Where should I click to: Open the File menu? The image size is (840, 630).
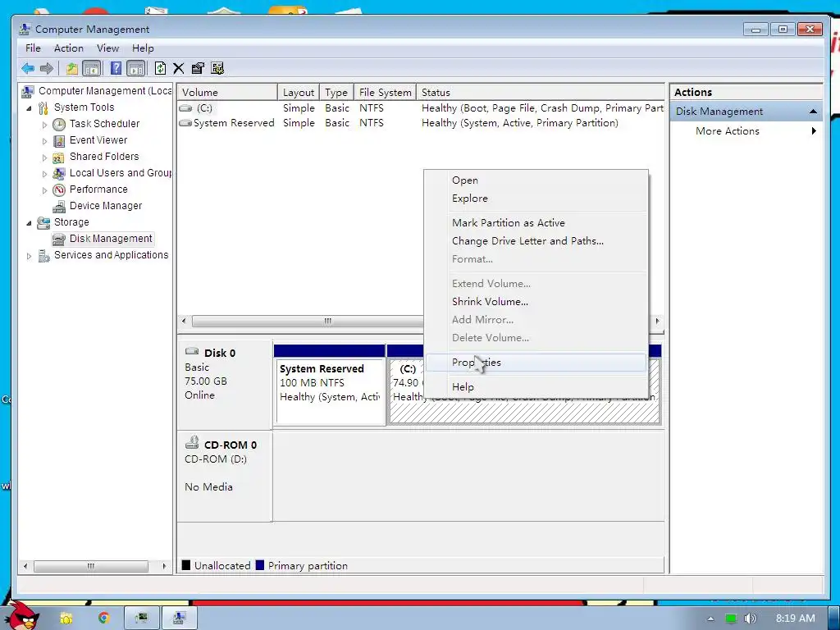click(x=33, y=48)
